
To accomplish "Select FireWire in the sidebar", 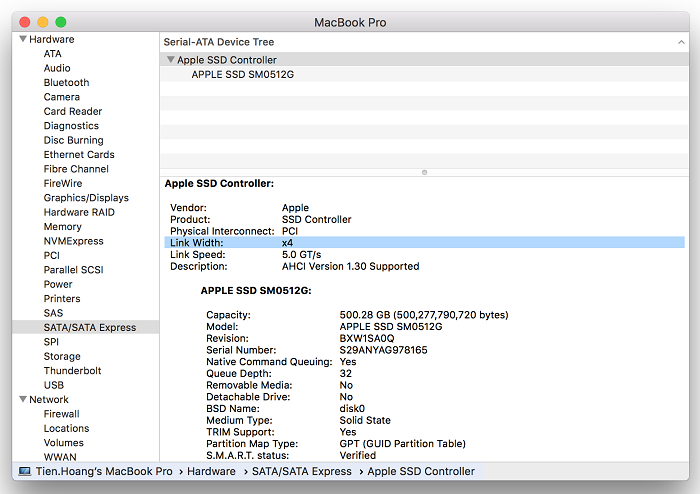I will 63,183.
